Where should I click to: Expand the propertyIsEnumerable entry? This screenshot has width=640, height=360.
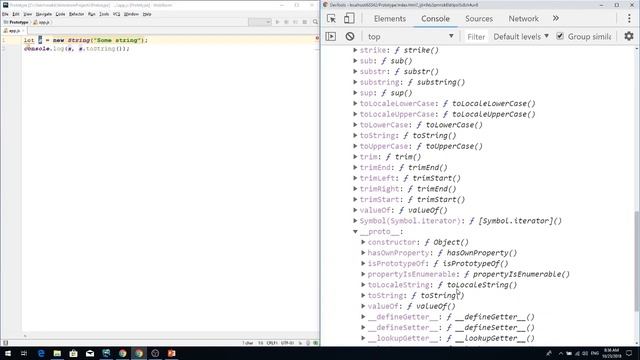(363, 274)
